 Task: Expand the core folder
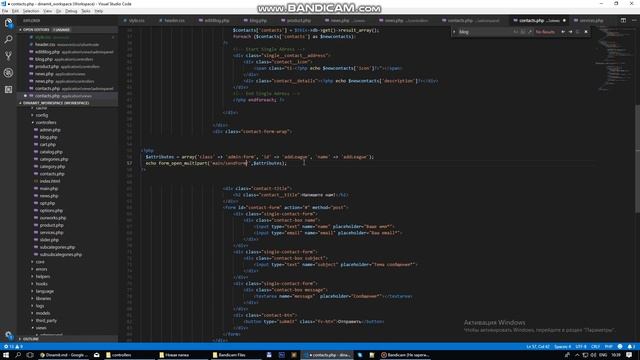[40, 262]
